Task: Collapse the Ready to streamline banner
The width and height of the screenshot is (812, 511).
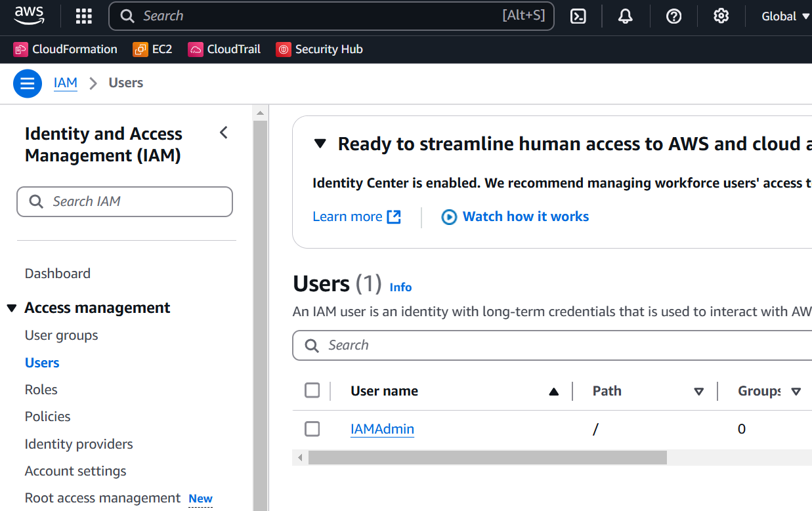Action: (320, 144)
